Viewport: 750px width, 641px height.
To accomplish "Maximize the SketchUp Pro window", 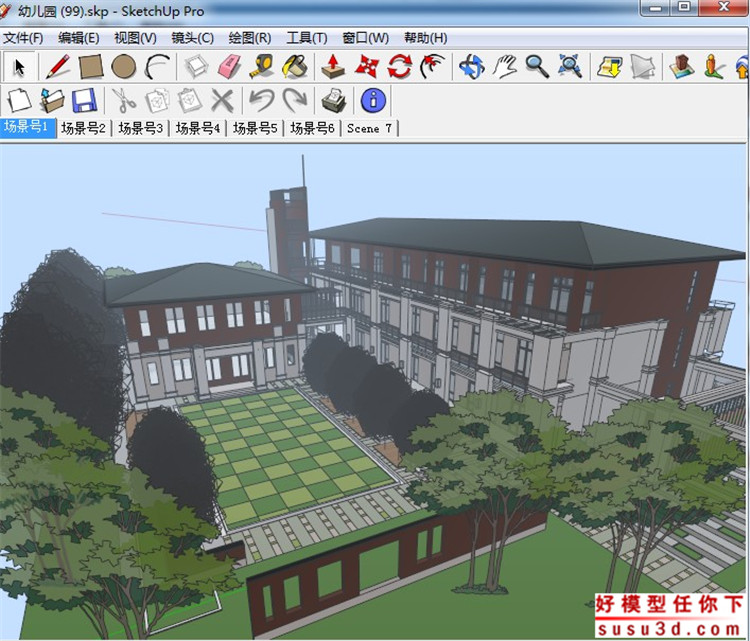I will (x=684, y=8).
